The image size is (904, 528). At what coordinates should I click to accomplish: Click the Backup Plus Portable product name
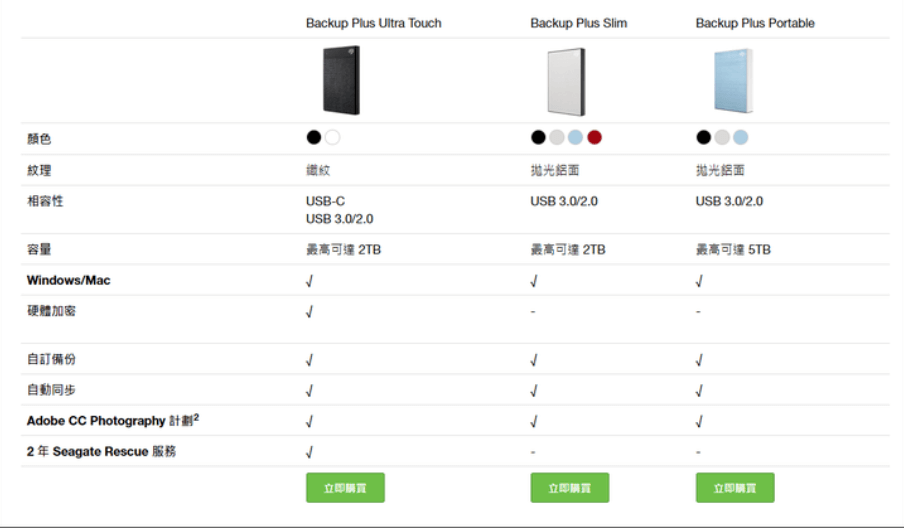pyautogui.click(x=755, y=23)
